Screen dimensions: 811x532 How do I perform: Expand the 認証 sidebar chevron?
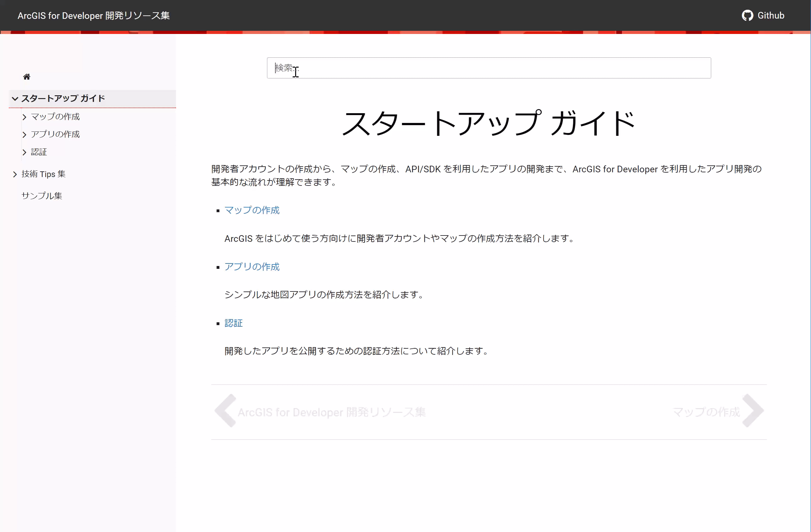(24, 152)
